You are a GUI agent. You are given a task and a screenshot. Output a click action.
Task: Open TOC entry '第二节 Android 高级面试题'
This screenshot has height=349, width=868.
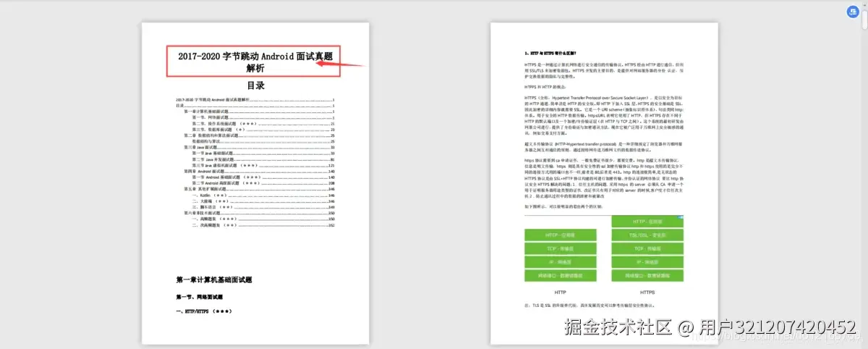[262, 183]
